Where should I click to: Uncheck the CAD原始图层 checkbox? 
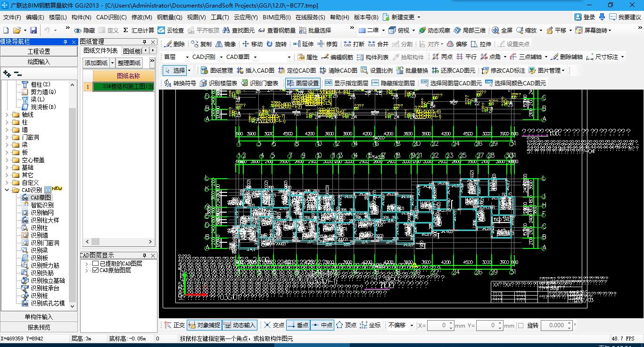(96, 270)
